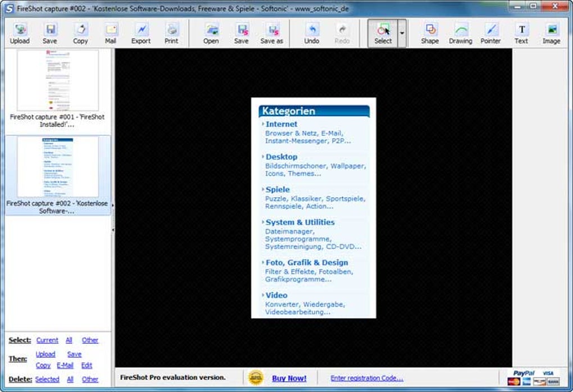Pick the Drawing tool

[x=461, y=34]
